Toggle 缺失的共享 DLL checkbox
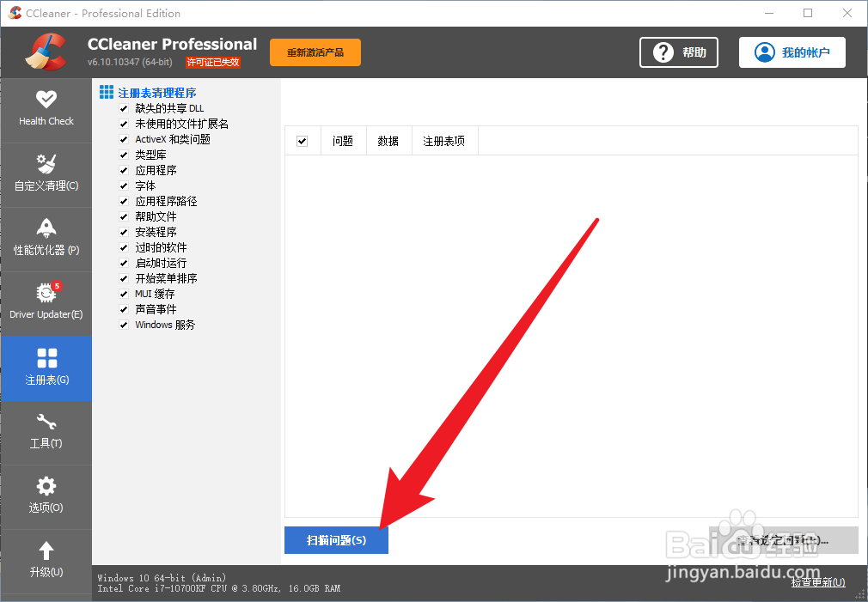 124,108
